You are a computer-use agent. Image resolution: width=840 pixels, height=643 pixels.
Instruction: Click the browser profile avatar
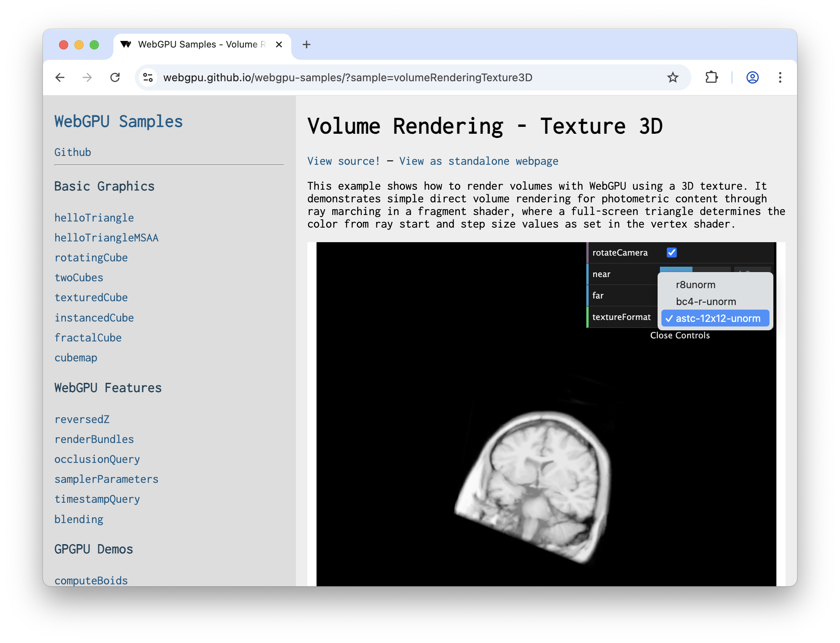752,78
